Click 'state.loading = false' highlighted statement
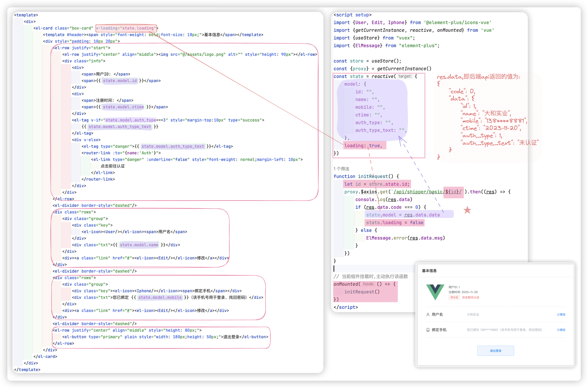 (x=395, y=223)
